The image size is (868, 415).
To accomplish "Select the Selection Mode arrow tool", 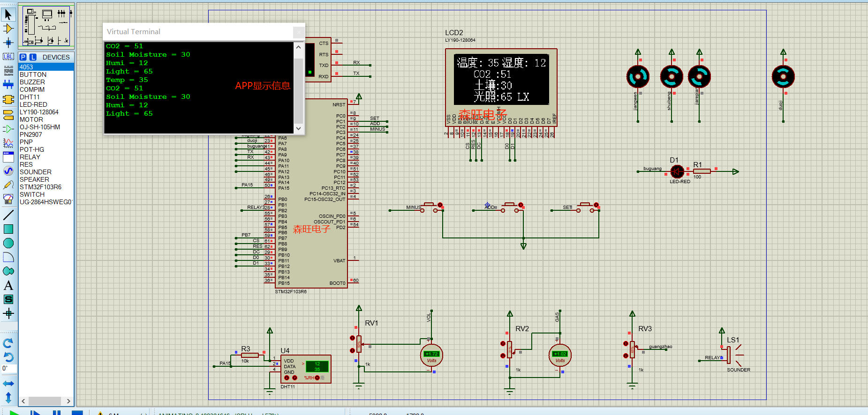I will pyautogui.click(x=8, y=15).
